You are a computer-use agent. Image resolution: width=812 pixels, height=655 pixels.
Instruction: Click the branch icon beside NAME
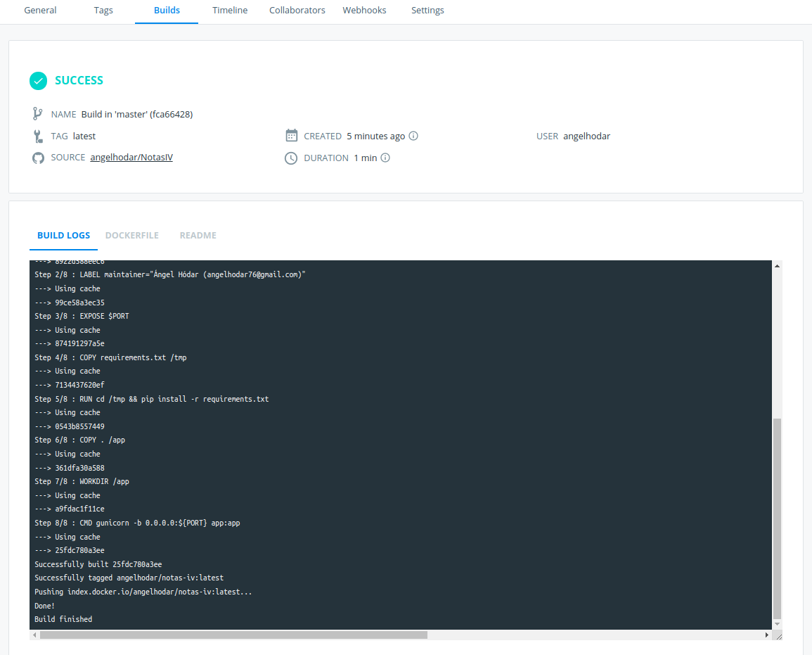click(x=38, y=113)
